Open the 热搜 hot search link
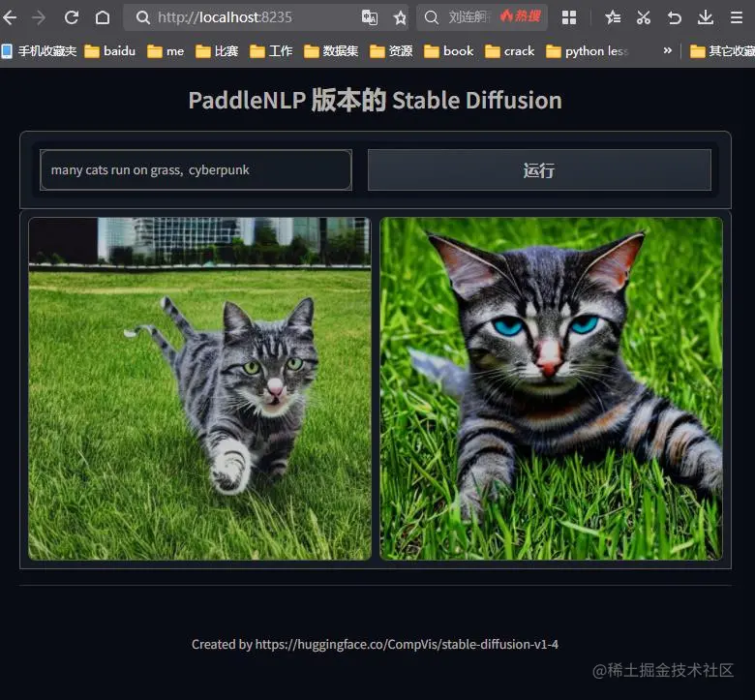This screenshot has width=755, height=700. click(521, 16)
